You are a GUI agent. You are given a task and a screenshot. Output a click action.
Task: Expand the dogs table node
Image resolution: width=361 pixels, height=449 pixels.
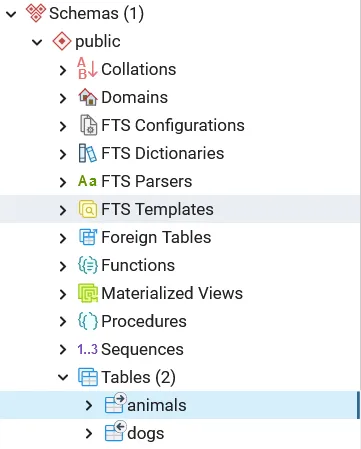89,433
